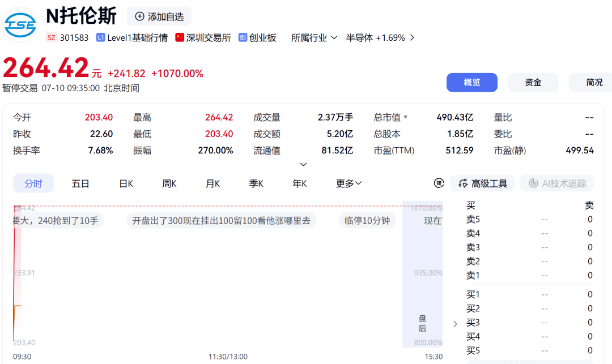Switch to the 资金 tab

[533, 82]
